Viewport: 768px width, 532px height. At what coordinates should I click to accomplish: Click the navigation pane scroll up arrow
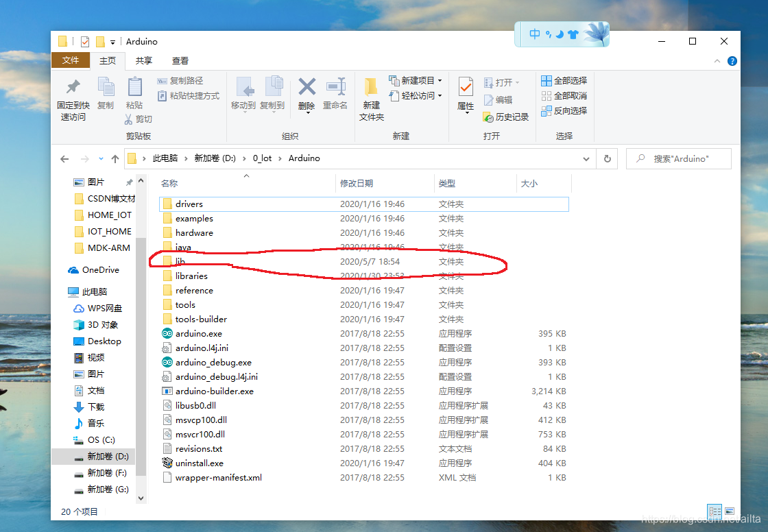(141, 181)
